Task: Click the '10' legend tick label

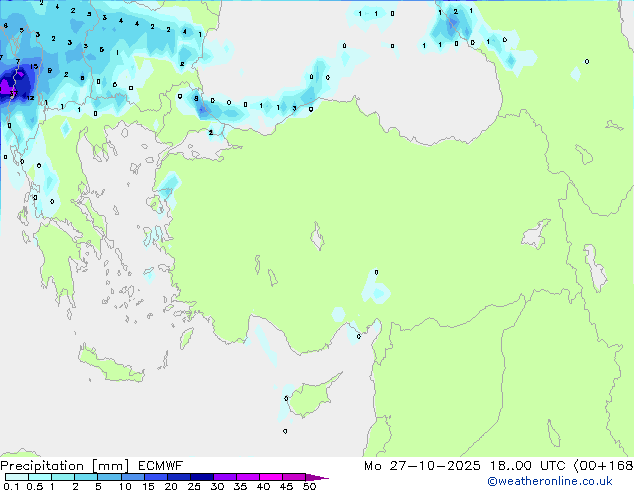Action: 125,486
